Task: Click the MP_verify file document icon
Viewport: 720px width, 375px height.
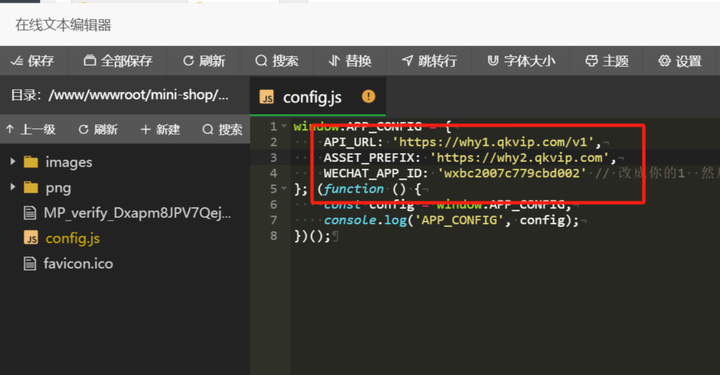Action: (30, 213)
